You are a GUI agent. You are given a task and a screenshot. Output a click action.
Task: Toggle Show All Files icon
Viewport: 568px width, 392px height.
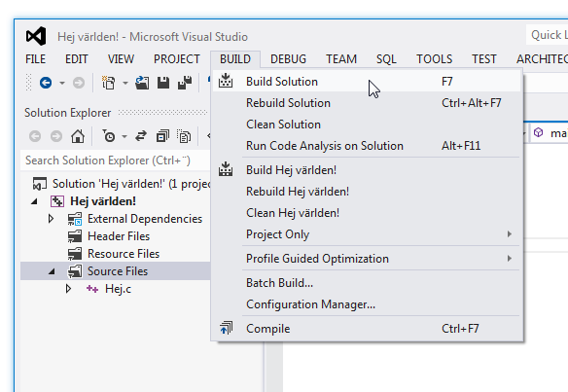184,136
